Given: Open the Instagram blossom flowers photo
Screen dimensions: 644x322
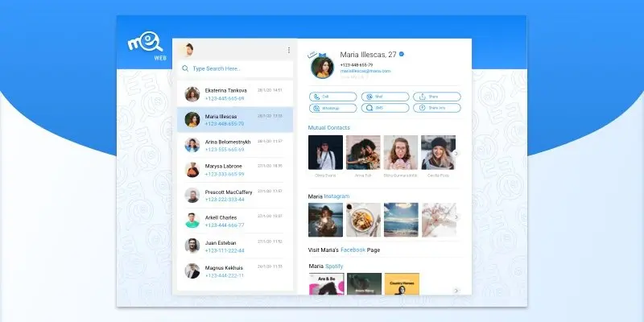Looking at the screenshot, I should (x=439, y=220).
